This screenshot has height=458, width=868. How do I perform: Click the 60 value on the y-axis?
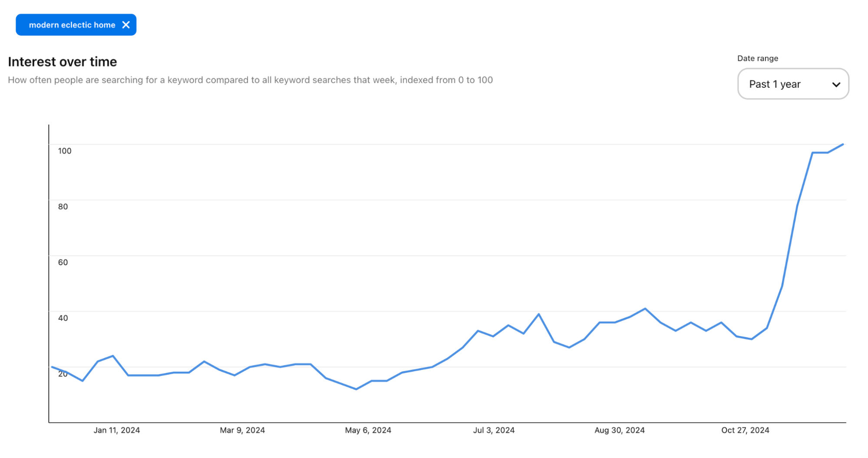63,262
